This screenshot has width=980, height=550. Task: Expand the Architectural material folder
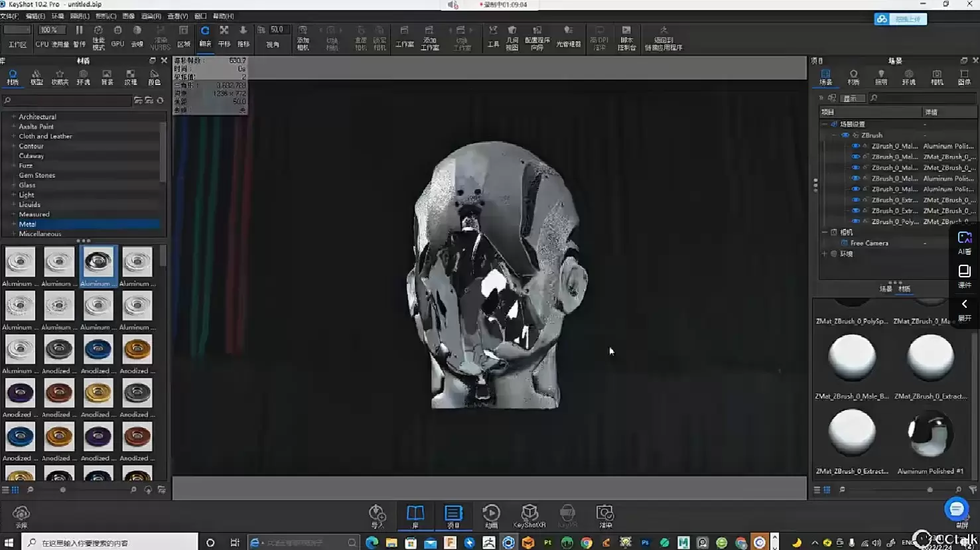pyautogui.click(x=13, y=117)
